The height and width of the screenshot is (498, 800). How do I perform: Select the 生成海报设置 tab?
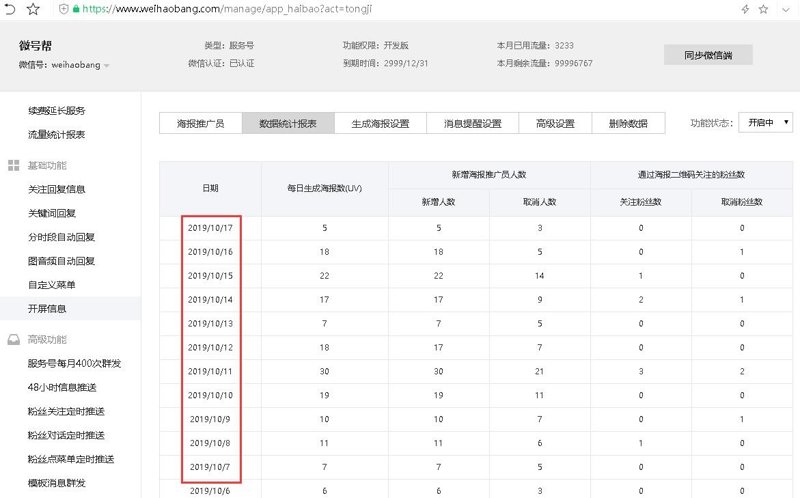[380, 123]
